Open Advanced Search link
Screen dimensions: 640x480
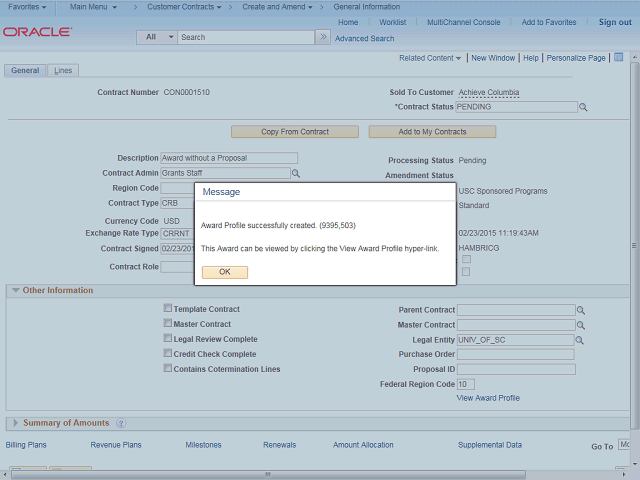364,38
